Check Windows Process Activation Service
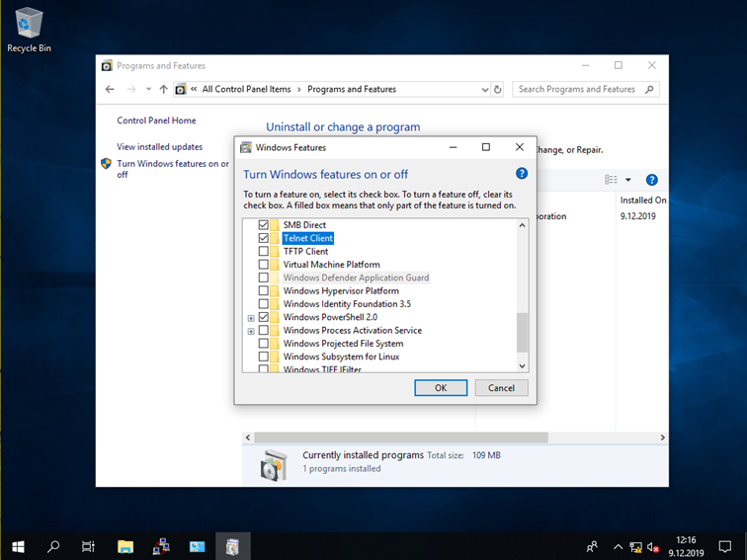The image size is (747, 560). (264, 330)
